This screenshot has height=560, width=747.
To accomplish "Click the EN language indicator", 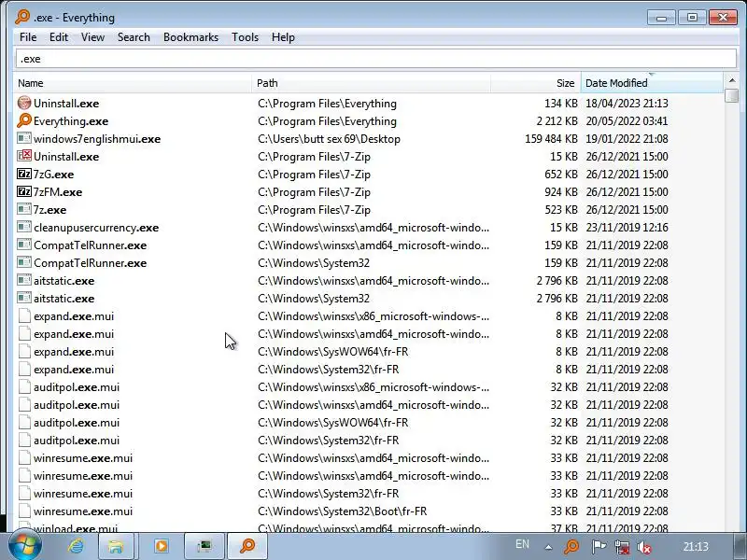I will pos(522,544).
